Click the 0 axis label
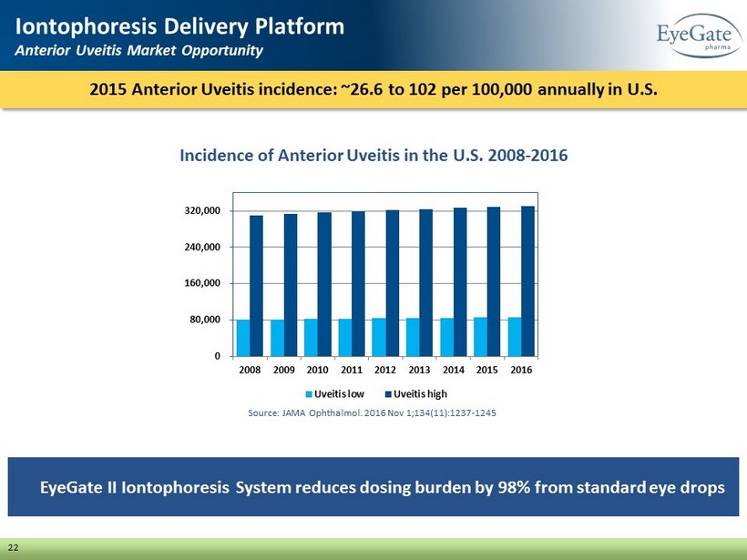 click(218, 356)
